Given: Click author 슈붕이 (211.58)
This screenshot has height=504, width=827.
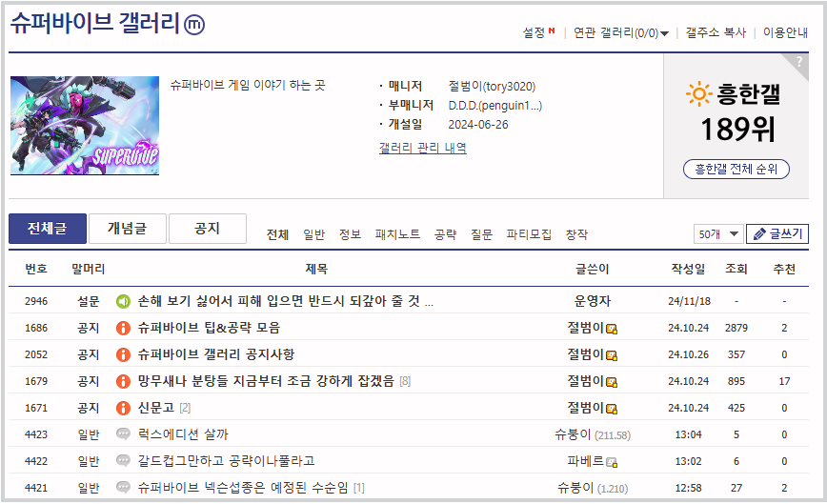Looking at the screenshot, I should pos(593,435).
